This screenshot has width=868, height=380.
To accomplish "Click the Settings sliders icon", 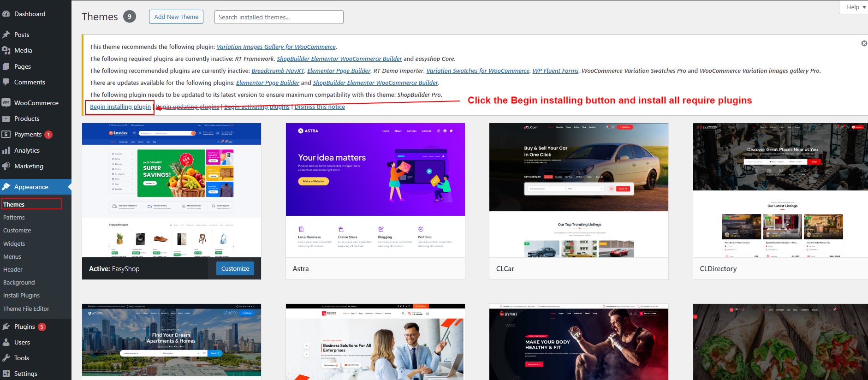I will coord(6,374).
